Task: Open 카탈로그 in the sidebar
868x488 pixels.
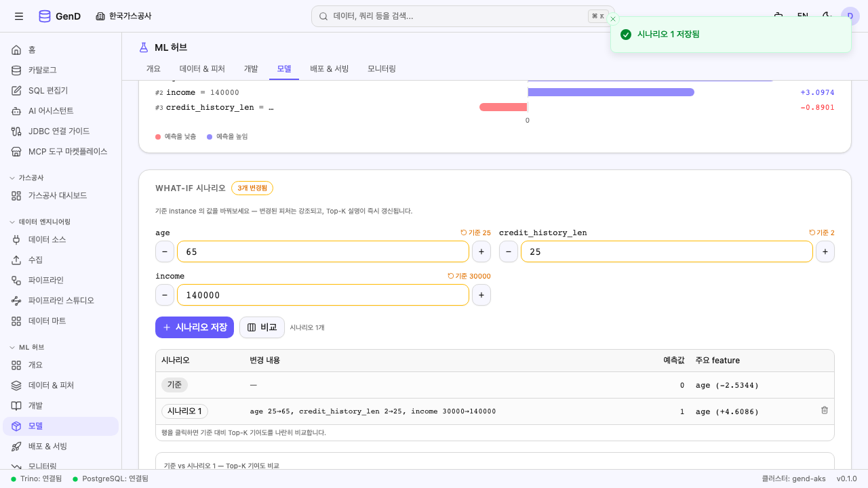Action: pyautogui.click(x=61, y=70)
